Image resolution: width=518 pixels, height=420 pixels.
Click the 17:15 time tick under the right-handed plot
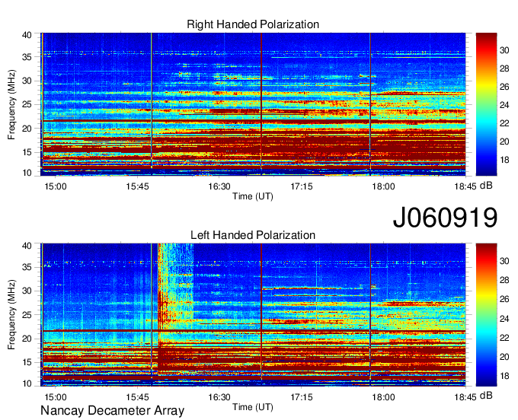click(302, 186)
